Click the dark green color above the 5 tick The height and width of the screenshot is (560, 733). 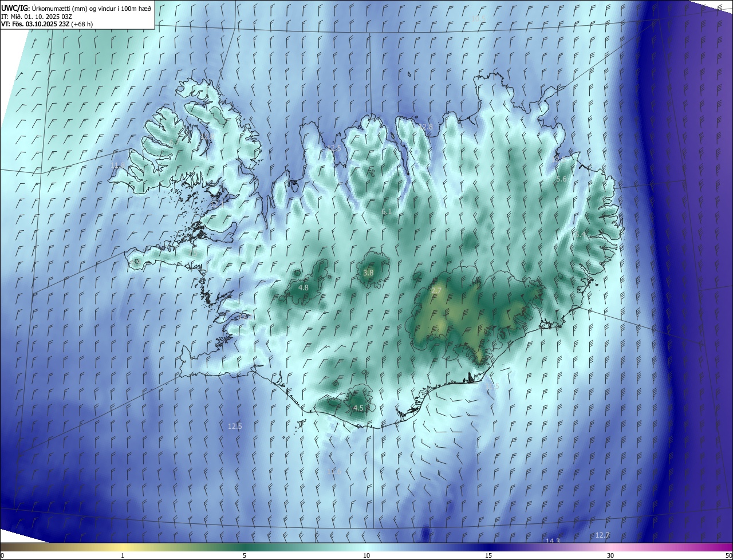245,547
